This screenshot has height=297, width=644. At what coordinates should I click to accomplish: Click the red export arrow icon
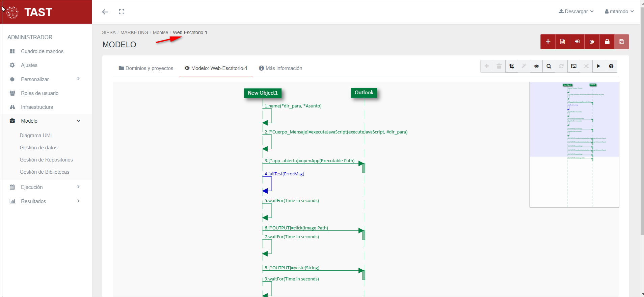click(592, 42)
